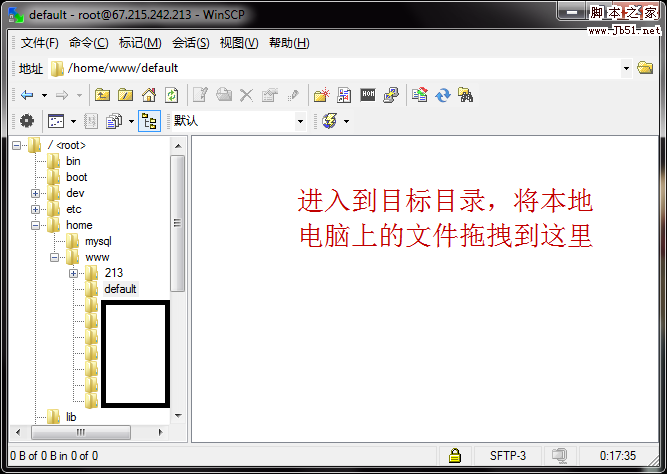
Task: Expand the dev folder node
Action: 35,194
